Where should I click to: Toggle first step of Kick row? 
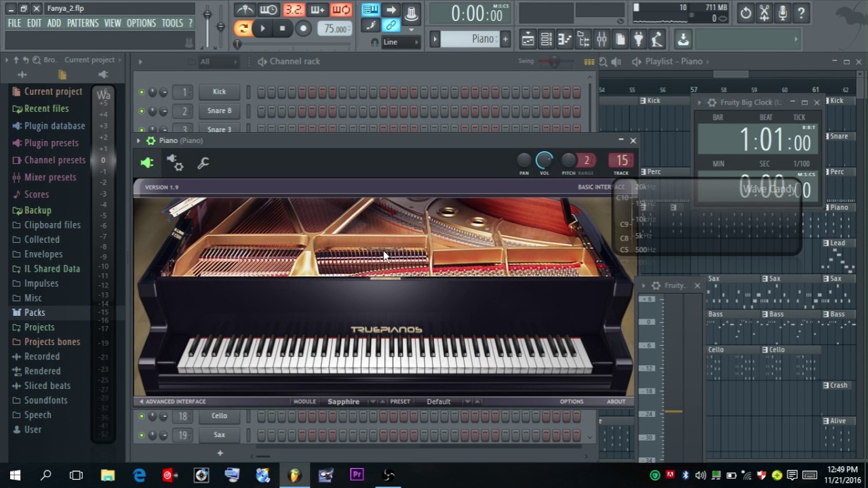[x=262, y=92]
